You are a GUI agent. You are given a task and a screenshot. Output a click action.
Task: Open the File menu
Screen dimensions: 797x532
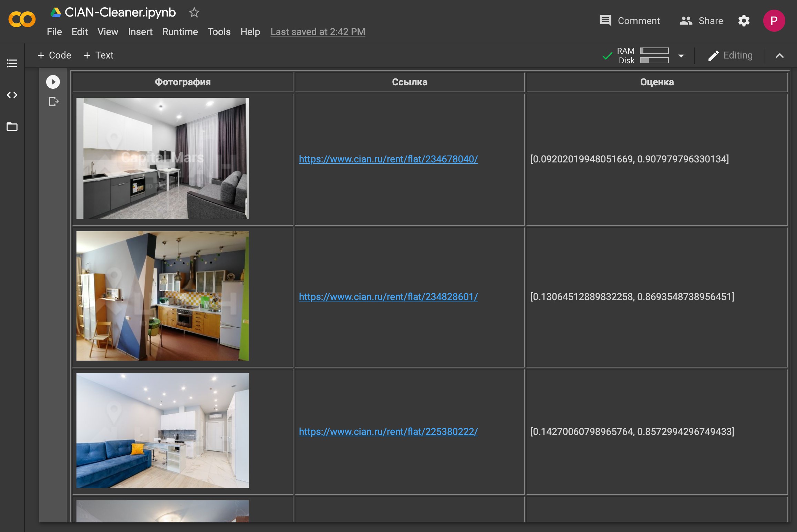tap(54, 32)
